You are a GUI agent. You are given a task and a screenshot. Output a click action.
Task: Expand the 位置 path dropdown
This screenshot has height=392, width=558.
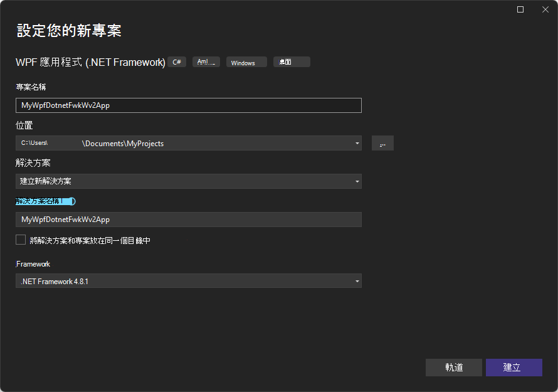[x=357, y=143]
